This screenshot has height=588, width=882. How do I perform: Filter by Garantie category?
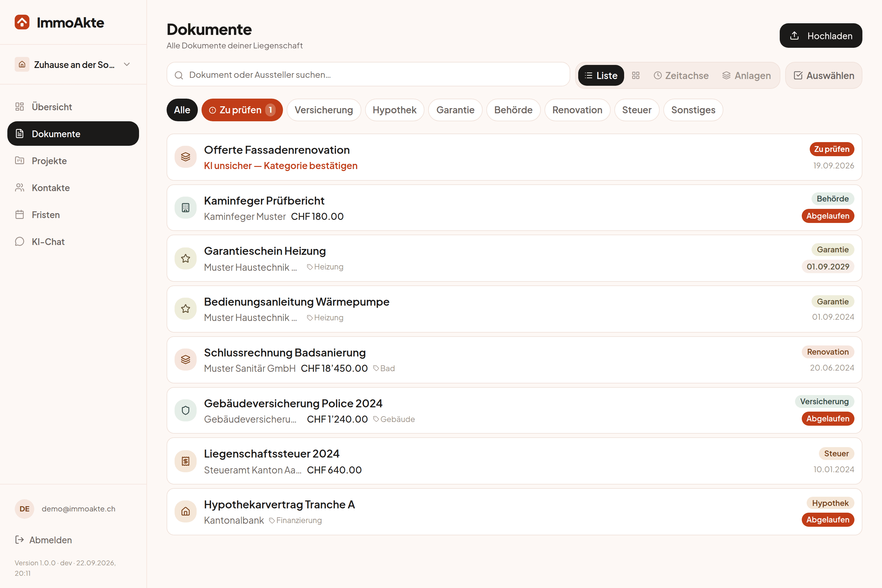coord(455,110)
